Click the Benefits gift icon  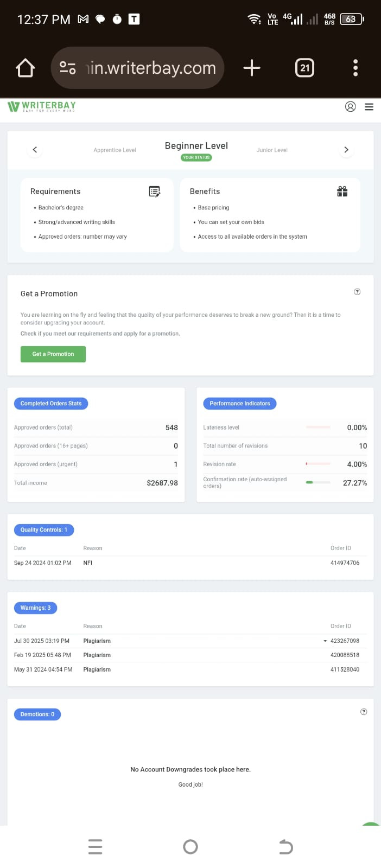[x=342, y=192]
